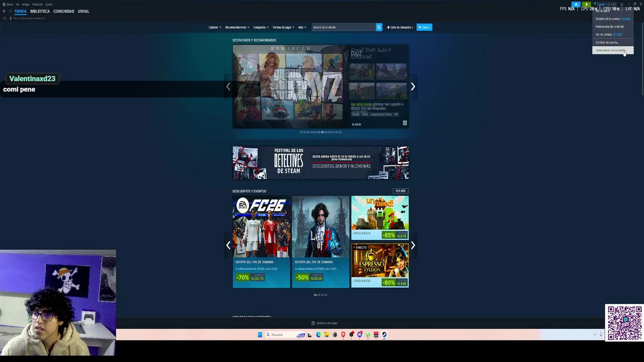
Task: Open the Lies of P weekend offer card
Action: pyautogui.click(x=320, y=242)
